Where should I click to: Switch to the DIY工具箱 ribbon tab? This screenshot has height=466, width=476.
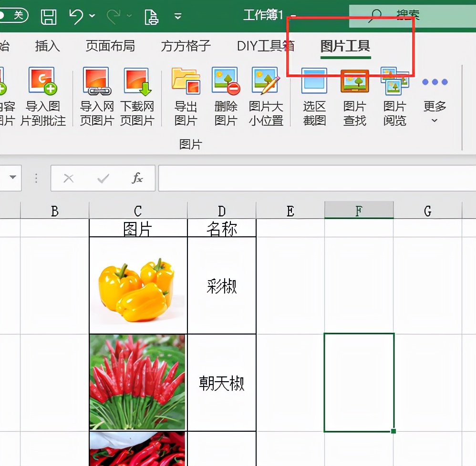[266, 46]
